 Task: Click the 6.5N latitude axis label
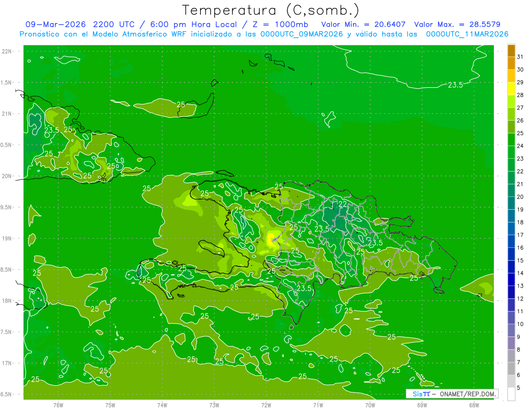[7, 394]
